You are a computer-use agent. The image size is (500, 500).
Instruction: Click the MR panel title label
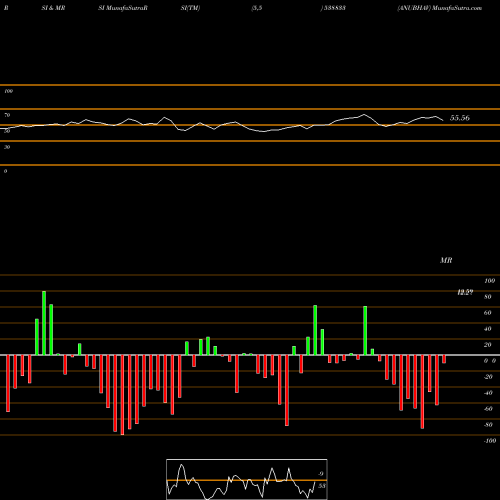pyautogui.click(x=446, y=260)
